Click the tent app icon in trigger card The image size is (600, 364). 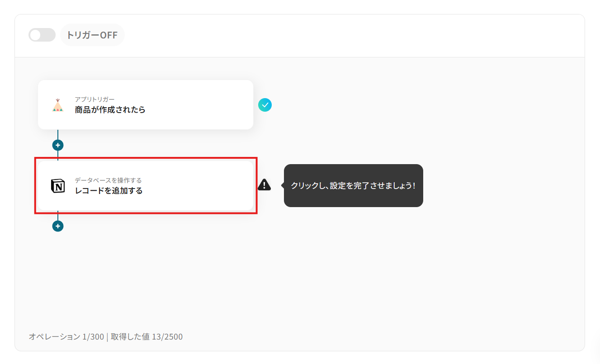tap(57, 105)
